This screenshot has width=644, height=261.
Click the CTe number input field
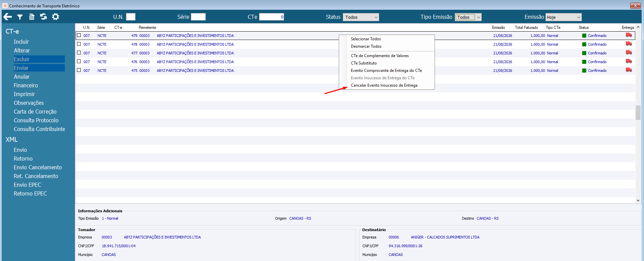272,17
